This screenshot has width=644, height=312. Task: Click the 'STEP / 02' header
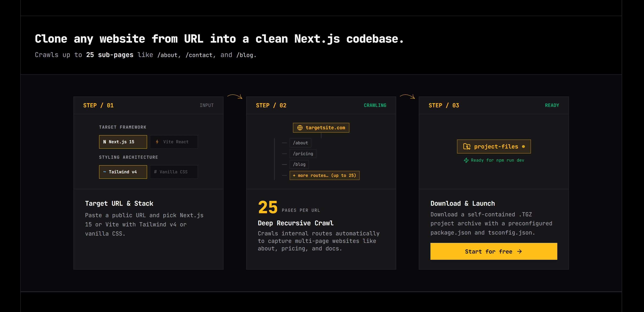[x=271, y=105]
